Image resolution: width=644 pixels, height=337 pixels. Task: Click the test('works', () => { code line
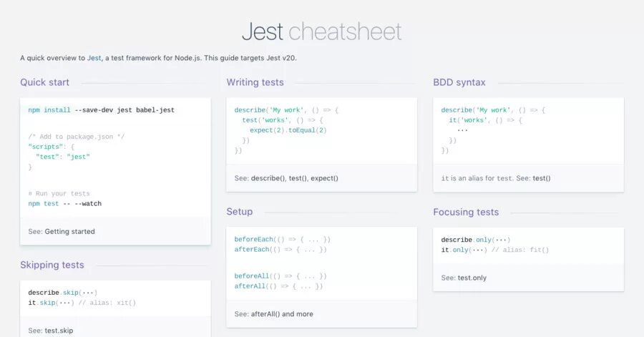click(x=283, y=120)
